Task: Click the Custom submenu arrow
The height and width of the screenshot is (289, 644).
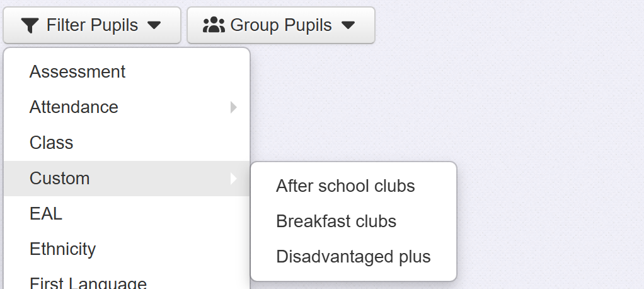Action: click(233, 179)
